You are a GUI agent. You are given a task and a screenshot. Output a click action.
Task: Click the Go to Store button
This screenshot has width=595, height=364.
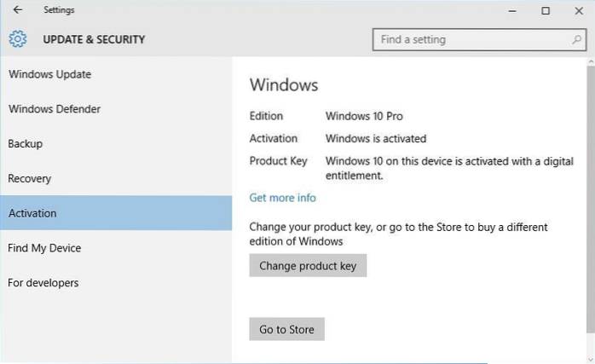[286, 329]
